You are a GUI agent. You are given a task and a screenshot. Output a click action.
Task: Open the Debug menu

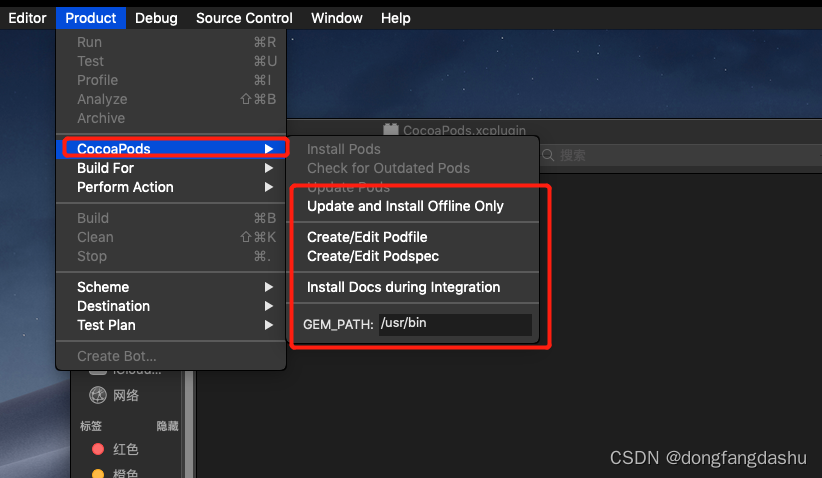(156, 18)
